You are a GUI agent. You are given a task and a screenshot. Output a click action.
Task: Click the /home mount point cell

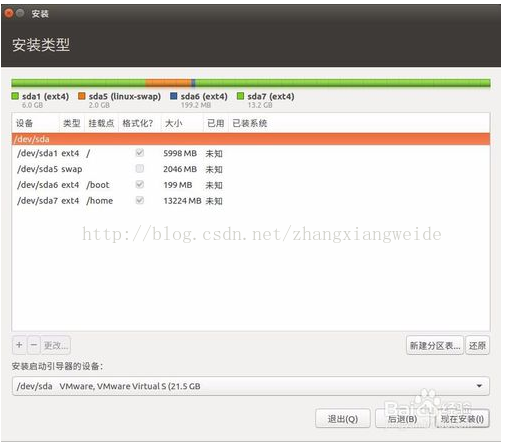[100, 201]
